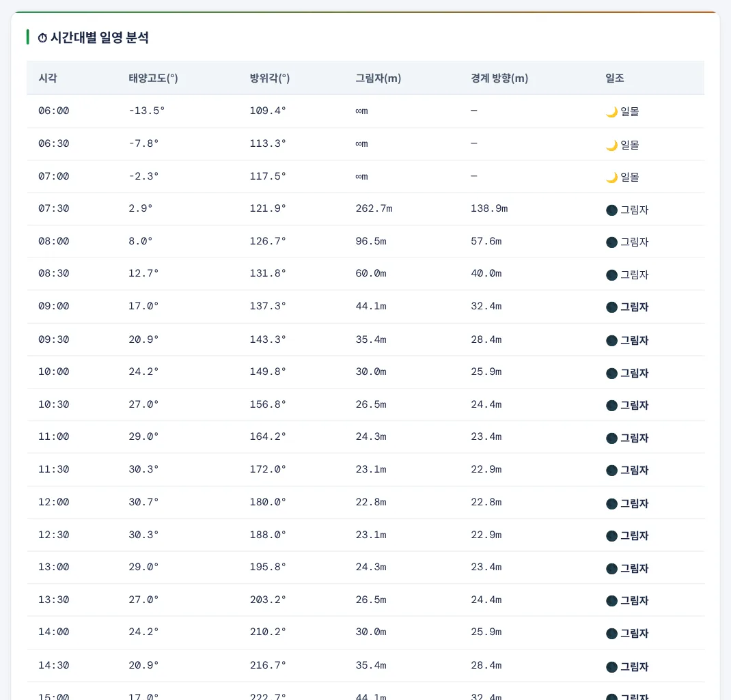Click the 27.0° altitude in the 10:30 row
The height and width of the screenshot is (700, 731).
(x=143, y=404)
